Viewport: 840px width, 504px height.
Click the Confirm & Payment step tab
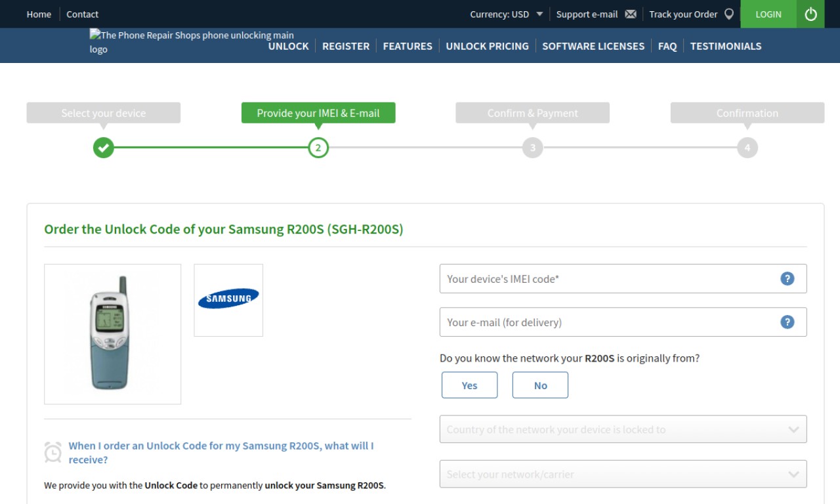[x=533, y=113]
